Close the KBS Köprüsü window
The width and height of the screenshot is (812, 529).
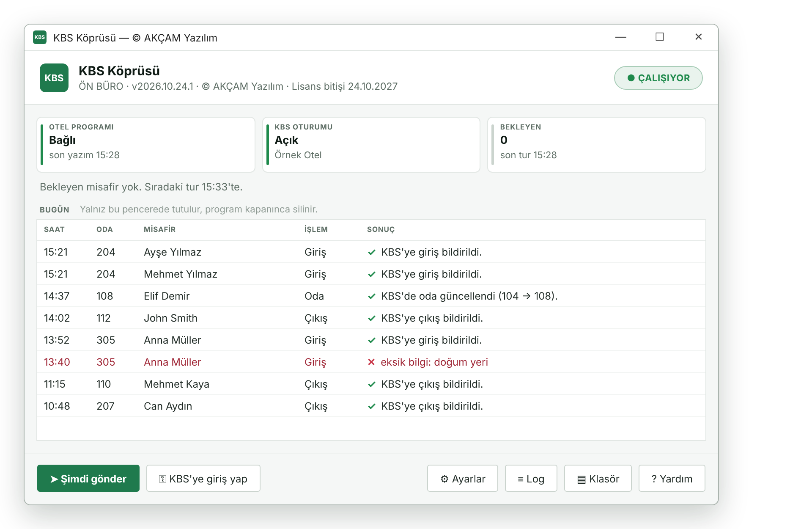coord(699,37)
